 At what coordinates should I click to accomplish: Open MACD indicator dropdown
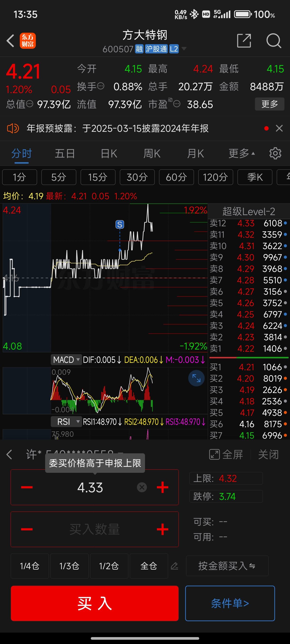point(66,360)
